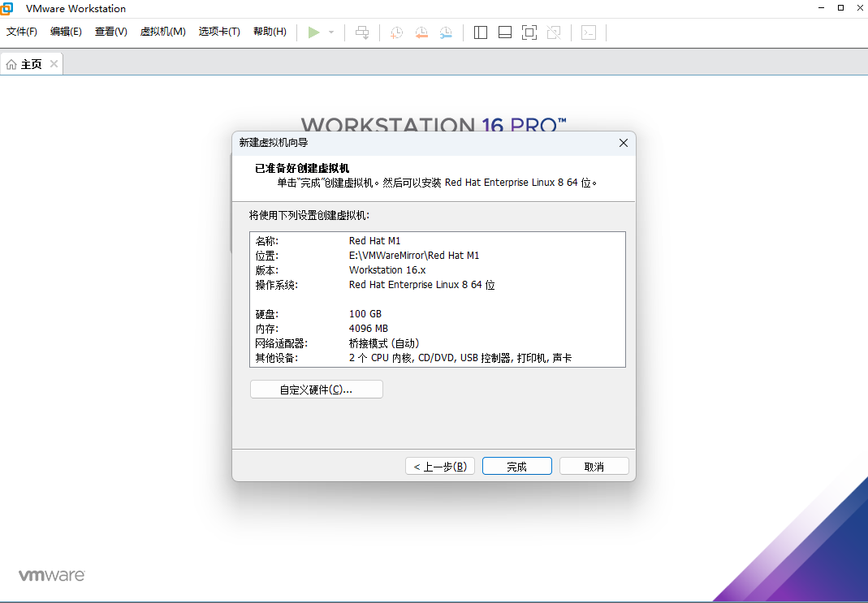Click the enter full screen icon
This screenshot has height=603, width=868.
pos(529,32)
